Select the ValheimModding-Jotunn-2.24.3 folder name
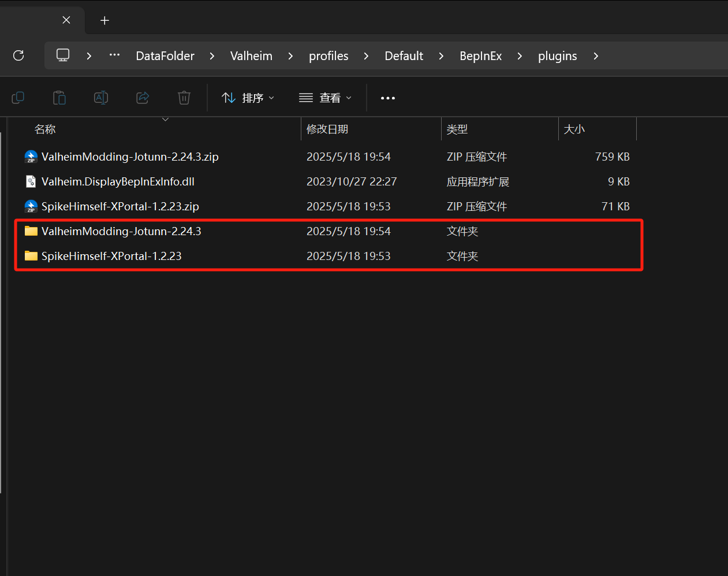 coord(121,231)
